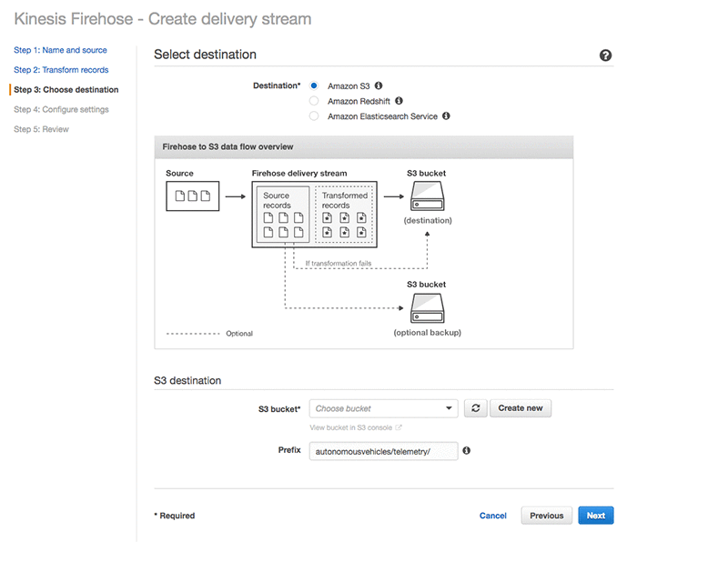Screen dimensions: 728x582
Task: Click the 'S3 destination' section heading
Action: [187, 381]
